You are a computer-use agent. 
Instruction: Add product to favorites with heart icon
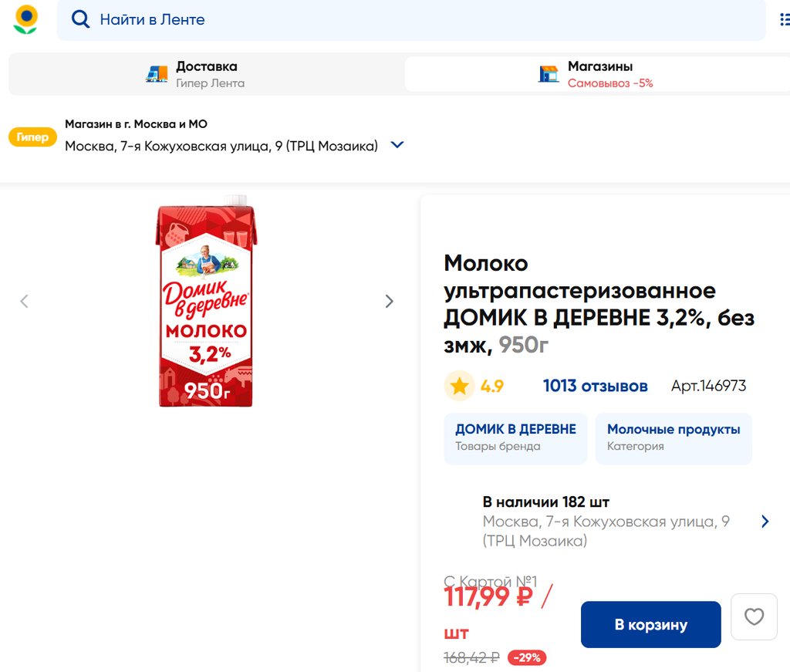pos(754,616)
